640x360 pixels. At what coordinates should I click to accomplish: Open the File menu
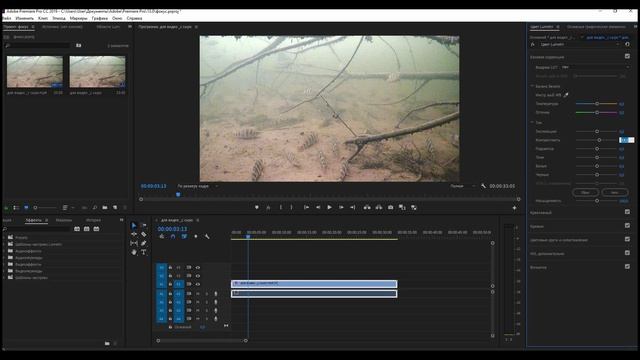6,18
